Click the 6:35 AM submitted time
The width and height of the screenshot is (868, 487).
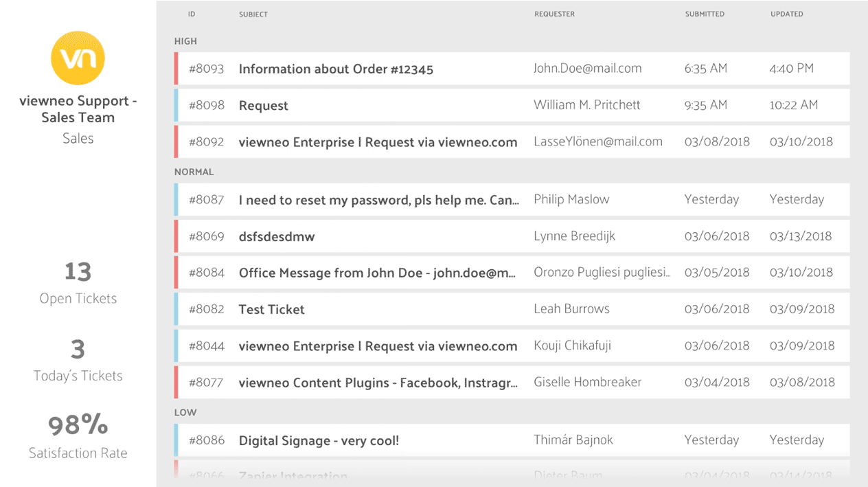pyautogui.click(x=706, y=68)
